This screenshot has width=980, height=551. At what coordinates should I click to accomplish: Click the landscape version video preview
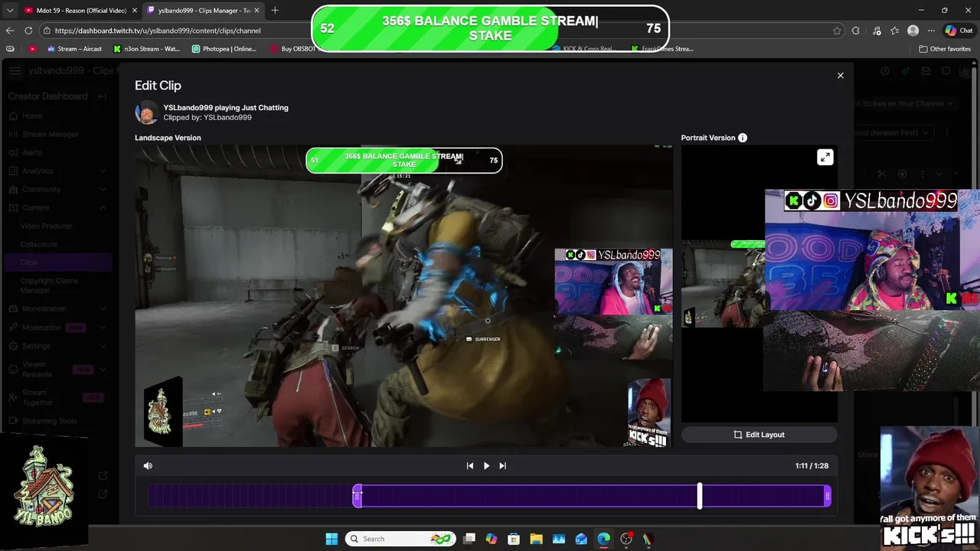tap(403, 295)
